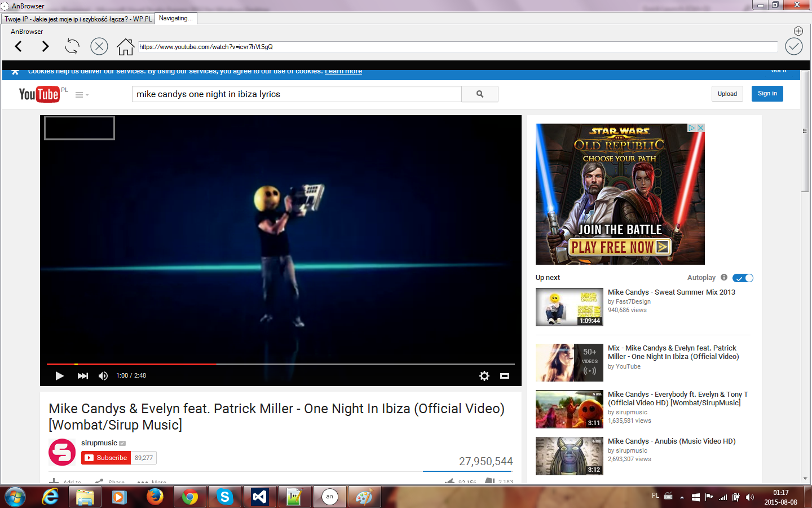Open the 'Anubis (Music Video HD)' thumbnail
This screenshot has width=812, height=508.
click(570, 456)
